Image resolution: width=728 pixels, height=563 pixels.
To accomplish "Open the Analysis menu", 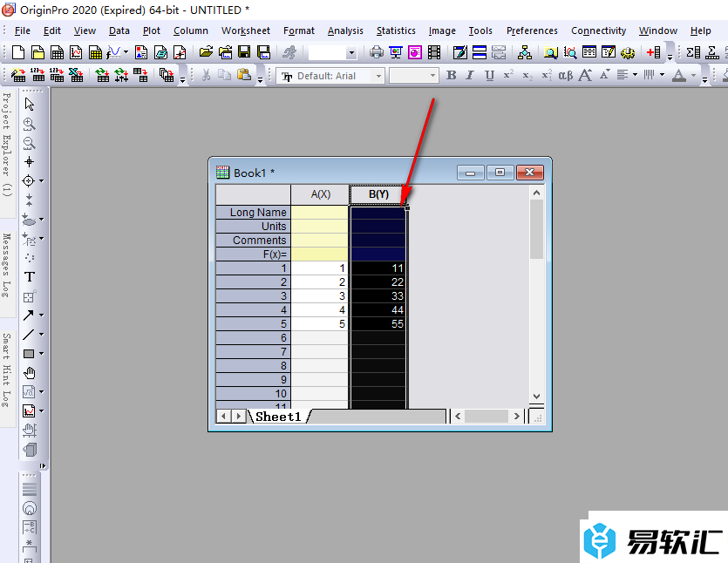I will pyautogui.click(x=345, y=31).
